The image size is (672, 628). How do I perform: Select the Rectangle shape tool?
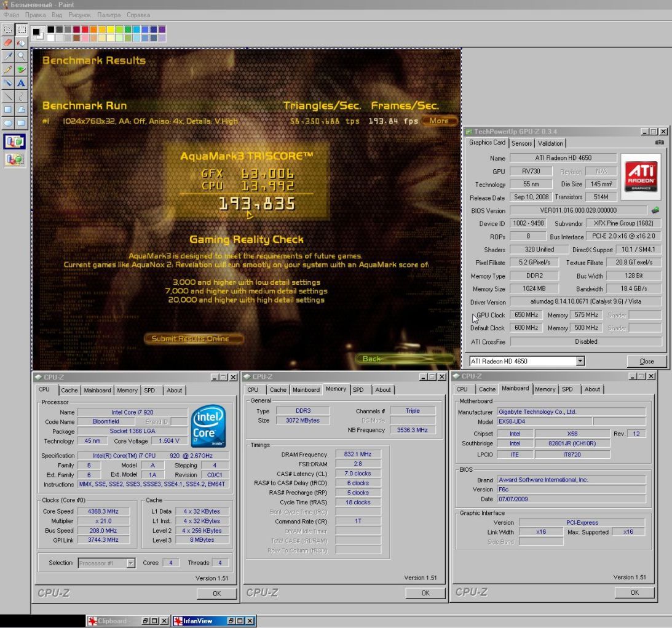8,109
